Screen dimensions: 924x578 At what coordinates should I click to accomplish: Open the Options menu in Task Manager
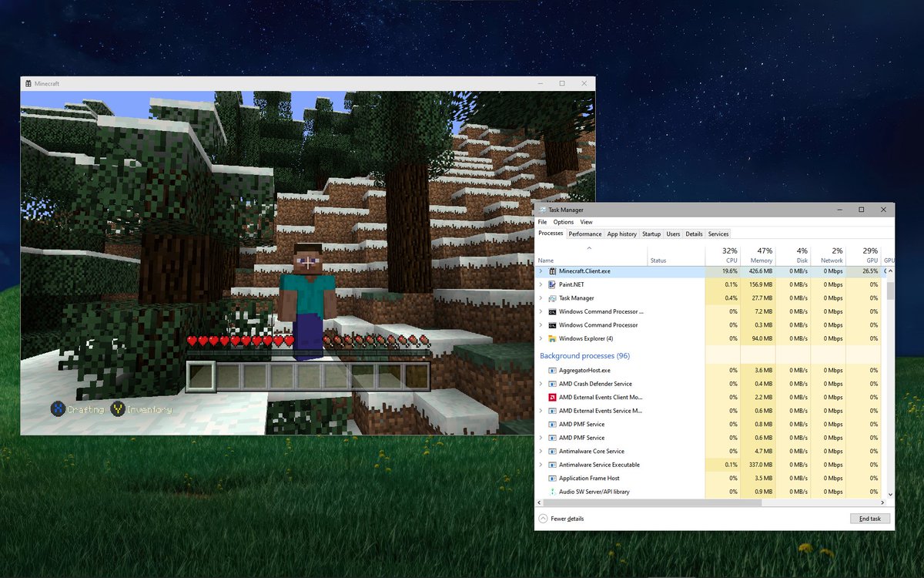click(x=564, y=222)
